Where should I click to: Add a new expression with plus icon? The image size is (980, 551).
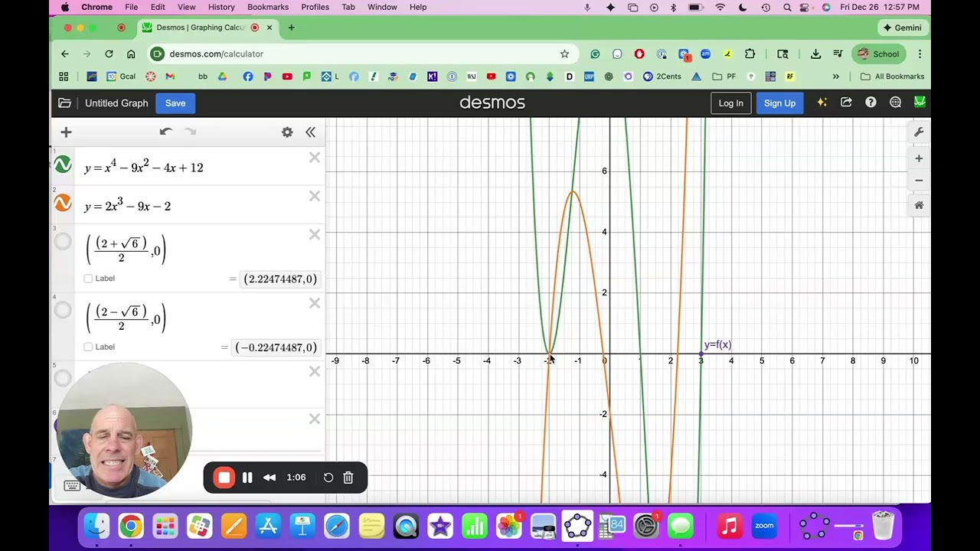pyautogui.click(x=66, y=132)
